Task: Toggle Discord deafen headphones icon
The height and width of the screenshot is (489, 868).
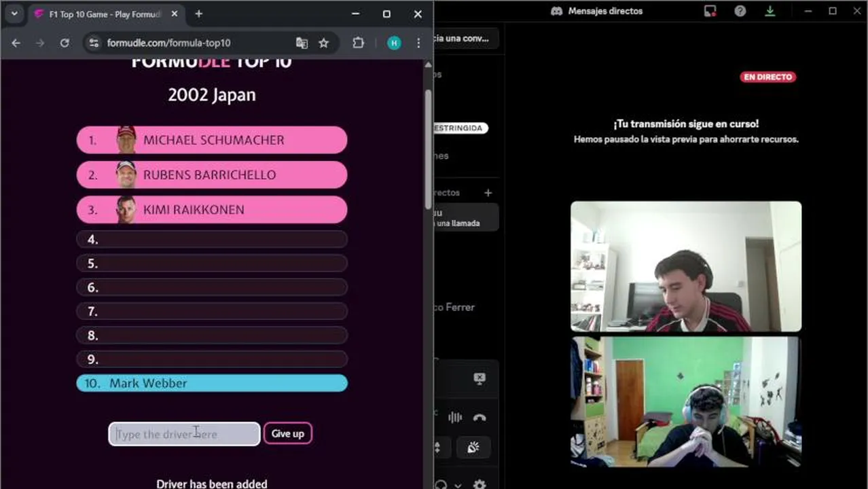Action: [441, 485]
